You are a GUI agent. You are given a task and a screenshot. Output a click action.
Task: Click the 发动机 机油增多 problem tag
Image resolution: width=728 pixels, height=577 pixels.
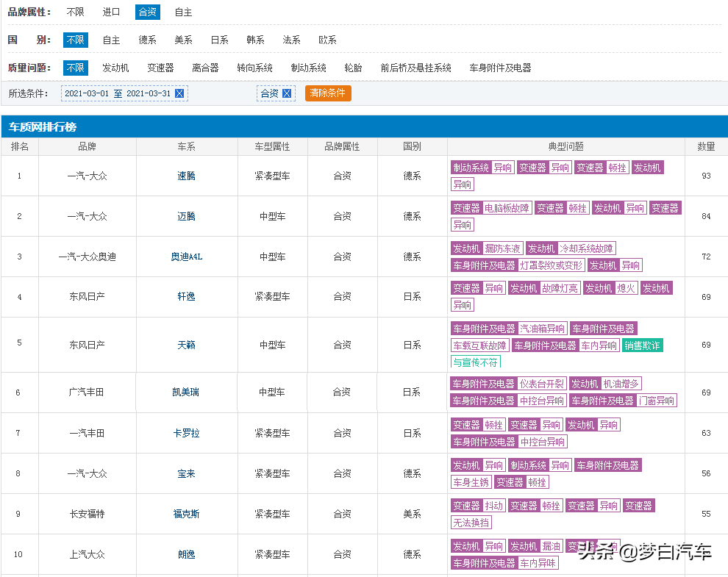[605, 384]
